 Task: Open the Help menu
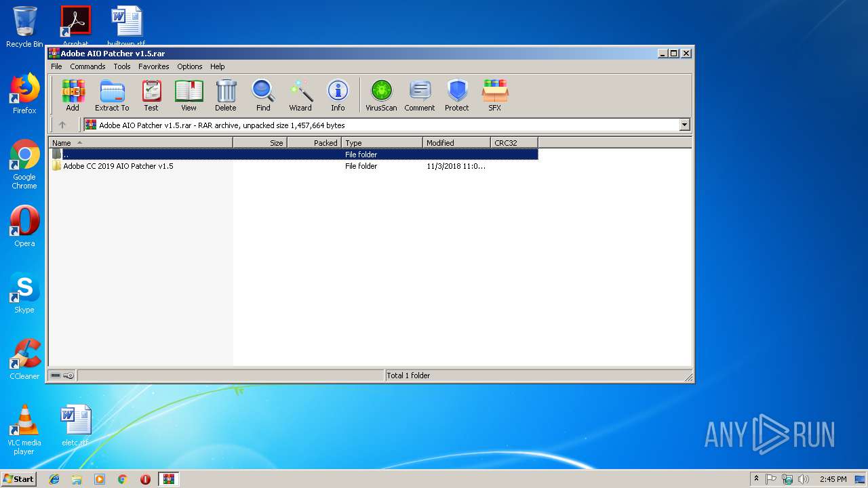[217, 66]
